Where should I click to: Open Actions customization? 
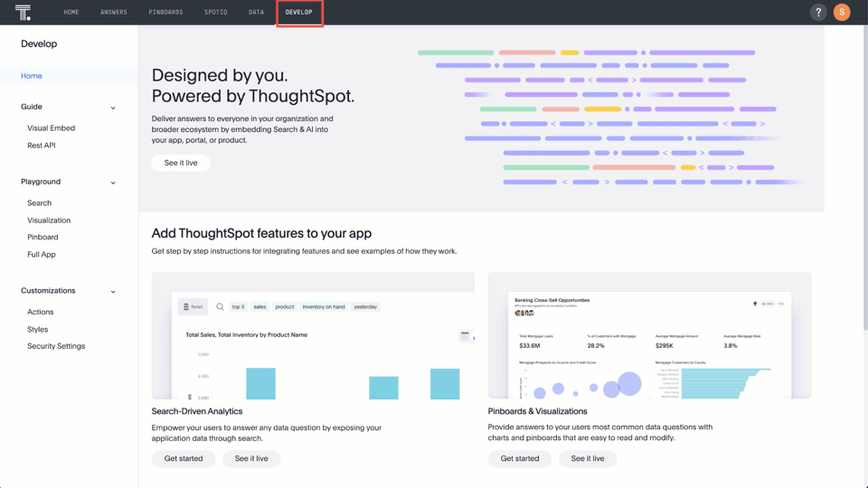click(x=41, y=312)
